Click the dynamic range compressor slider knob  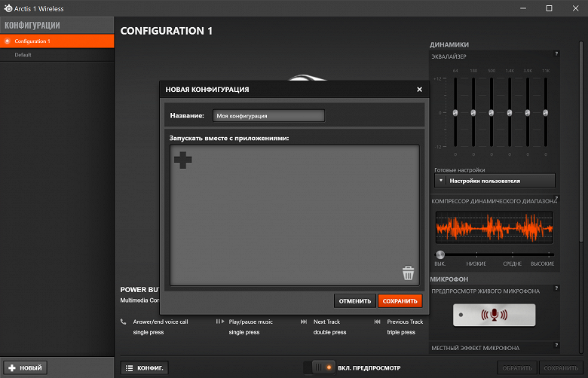pyautogui.click(x=440, y=255)
